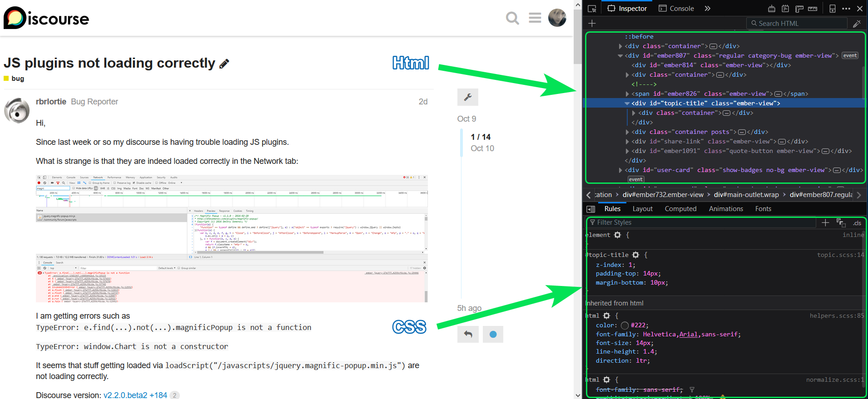The image size is (868, 399).
Task: Expand the overflow tabs chevron beside Console
Action: (x=707, y=9)
